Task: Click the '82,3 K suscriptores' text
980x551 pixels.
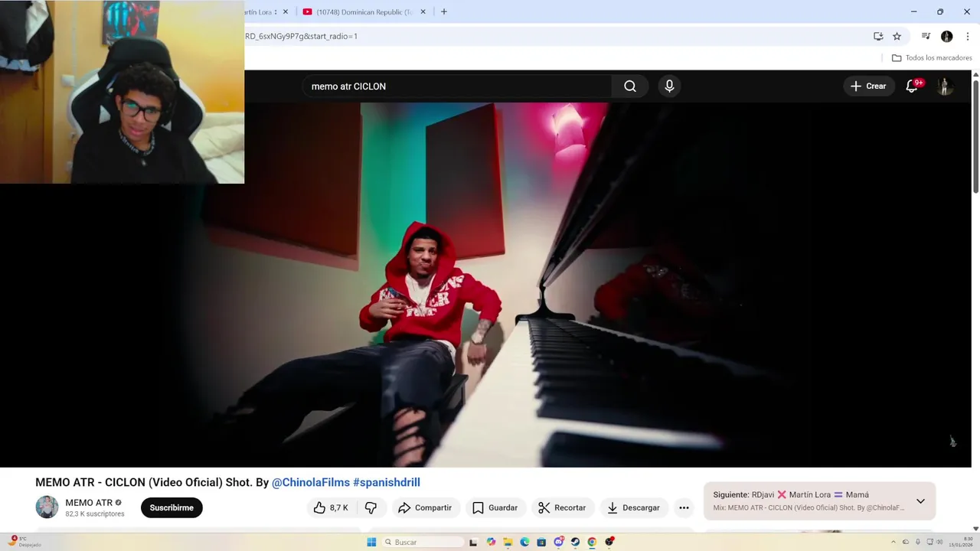Action: coord(95,514)
